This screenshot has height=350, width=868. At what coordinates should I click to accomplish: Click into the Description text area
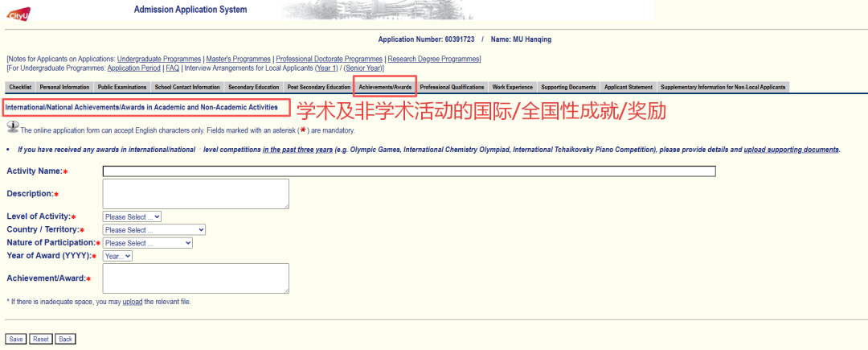195,193
